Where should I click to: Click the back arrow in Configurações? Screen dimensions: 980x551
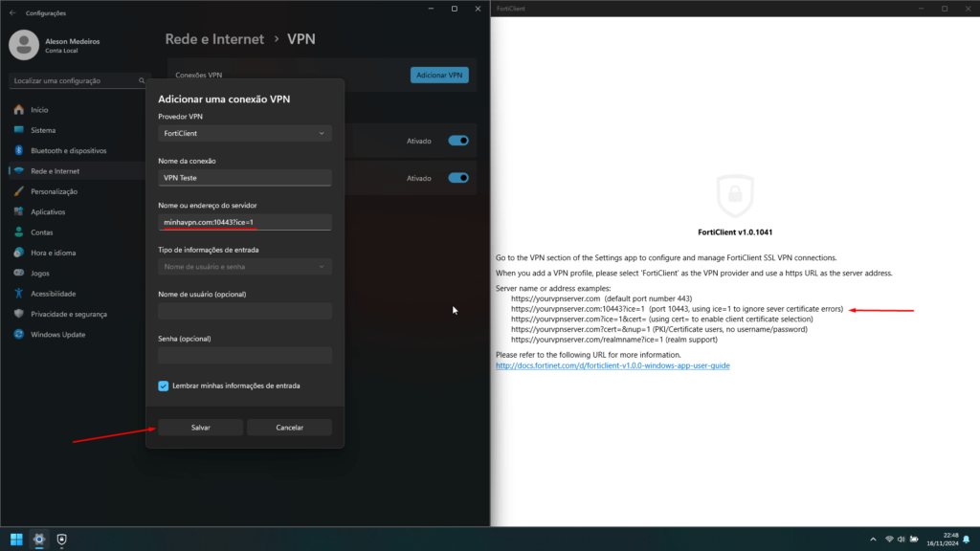point(12,12)
